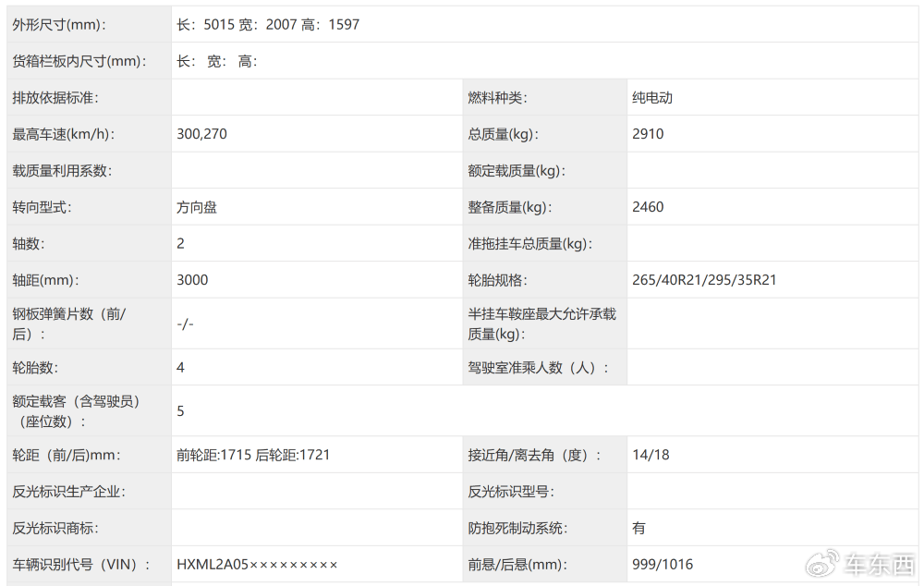
Task: Click the 货箱栏板内尺寸 label
Action: click(x=80, y=62)
